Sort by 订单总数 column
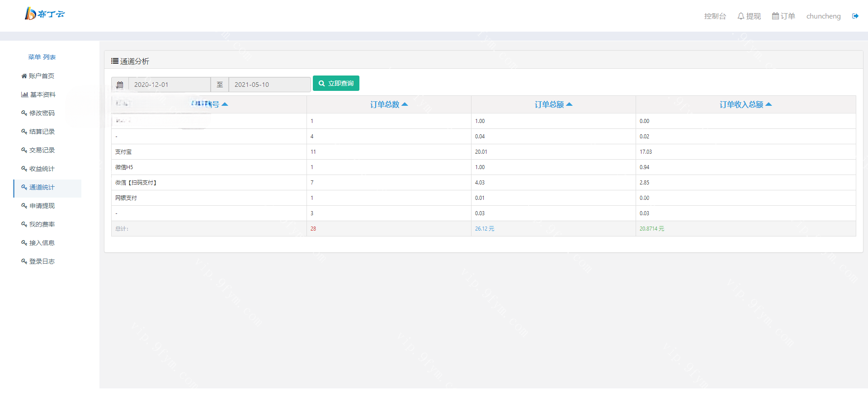 pos(389,104)
